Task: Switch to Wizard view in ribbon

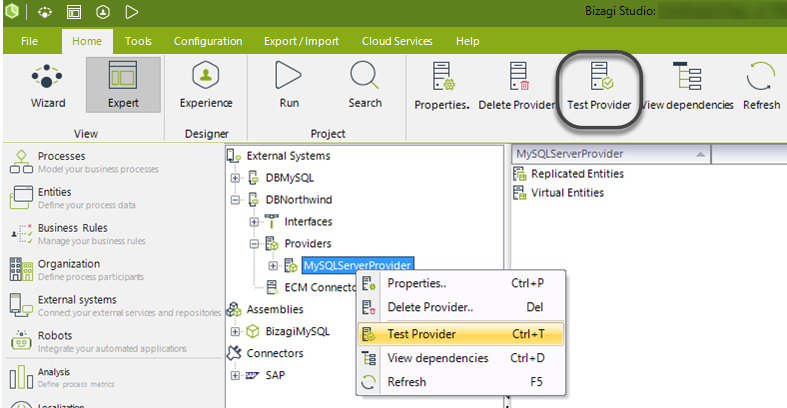Action: click(x=48, y=85)
